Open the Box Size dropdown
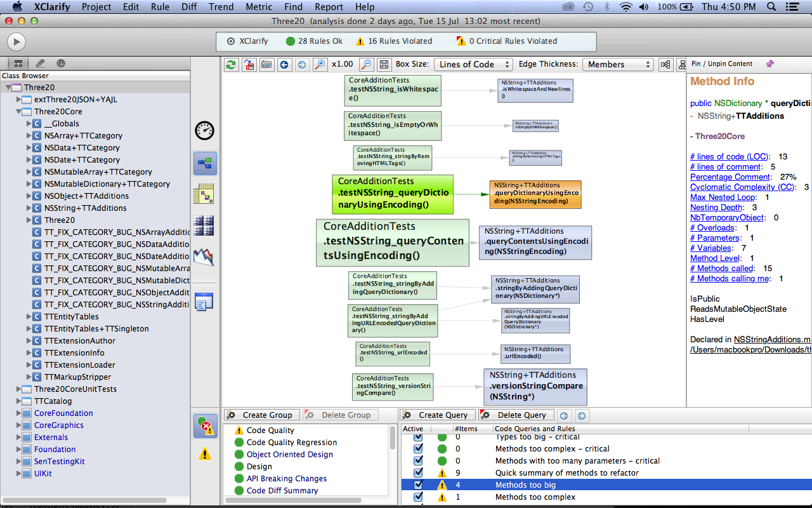Image resolution: width=812 pixels, height=508 pixels. tap(473, 65)
